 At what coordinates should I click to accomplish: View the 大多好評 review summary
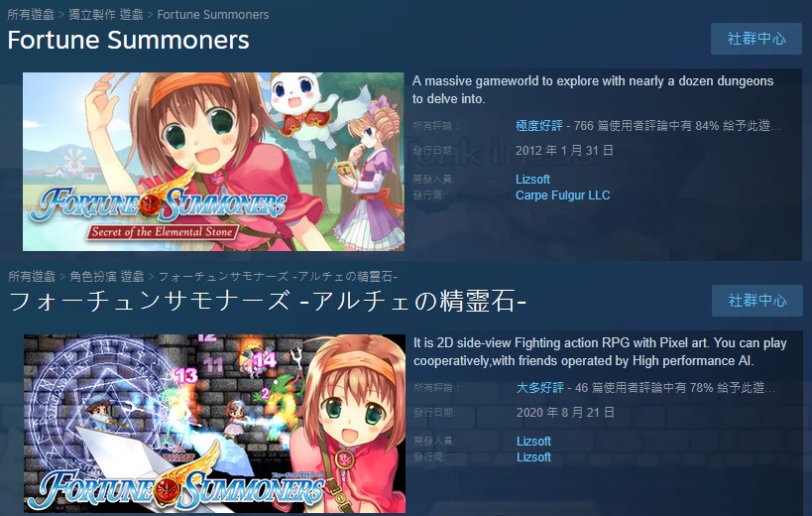(x=539, y=388)
